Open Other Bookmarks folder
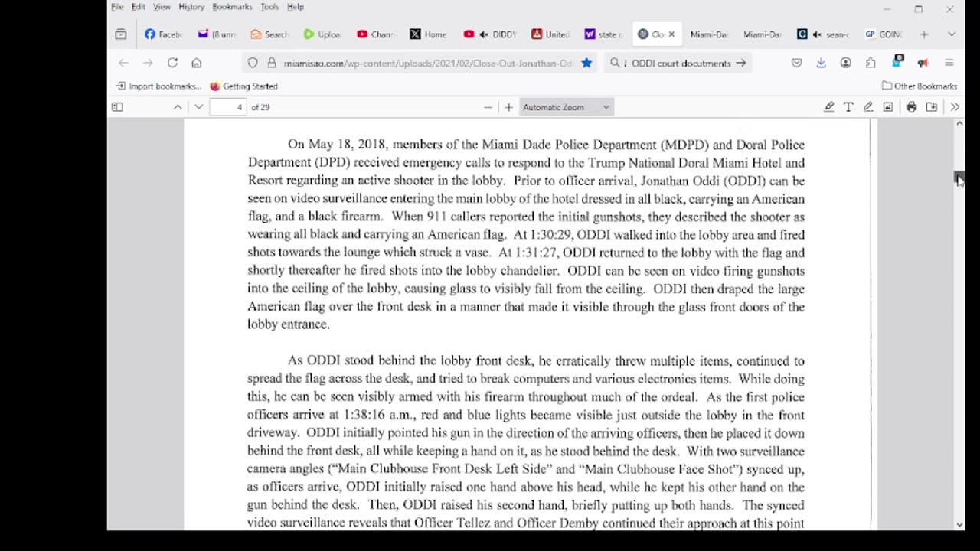This screenshot has width=980, height=551. [x=919, y=86]
